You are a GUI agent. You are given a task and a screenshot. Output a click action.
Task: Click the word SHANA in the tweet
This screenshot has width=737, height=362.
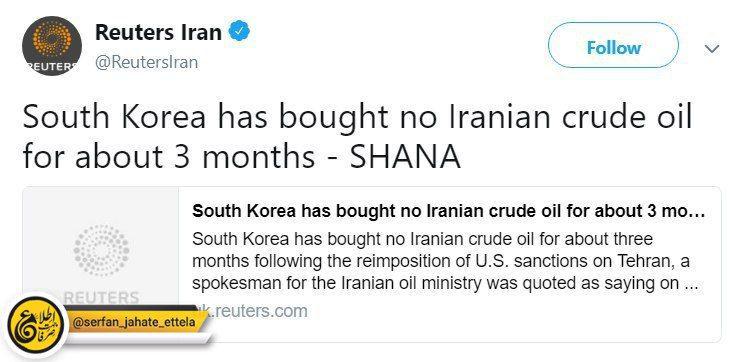pos(405,157)
